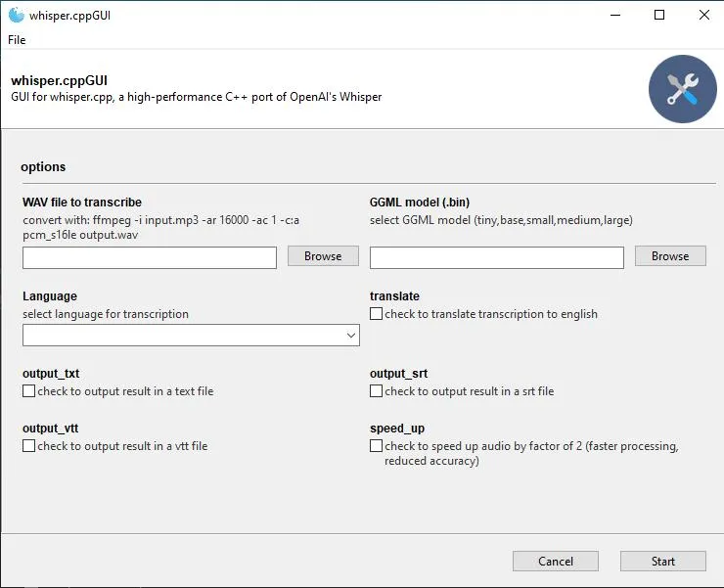Click the wrench and screwdriver settings icon

(x=683, y=89)
